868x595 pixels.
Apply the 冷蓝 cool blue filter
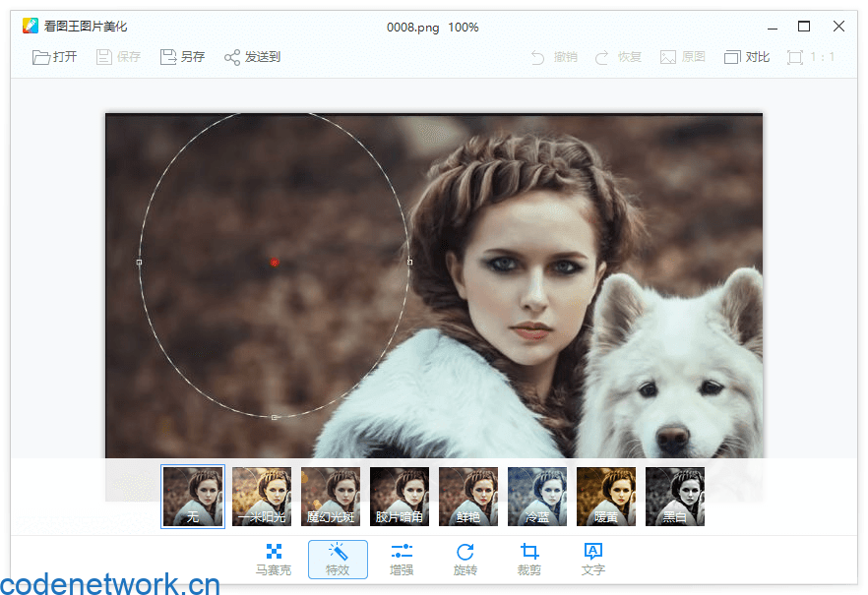pyautogui.click(x=536, y=497)
